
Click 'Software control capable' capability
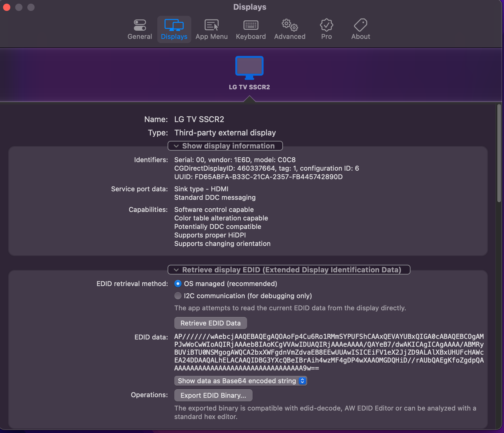point(214,210)
